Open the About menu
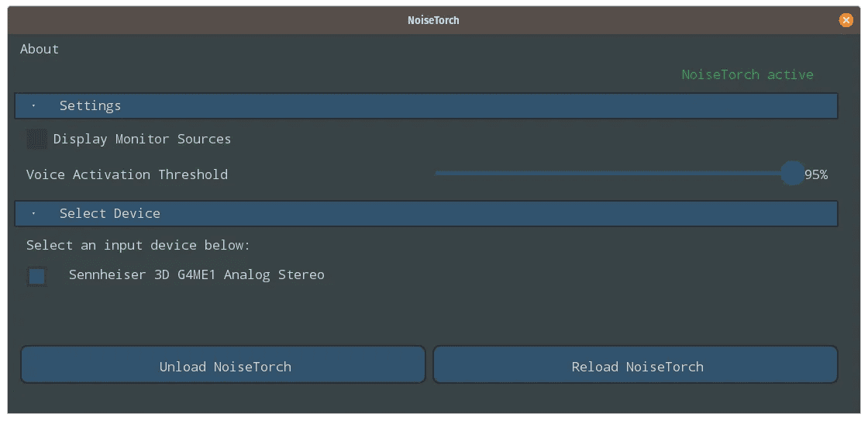This screenshot has width=868, height=421. tap(40, 49)
